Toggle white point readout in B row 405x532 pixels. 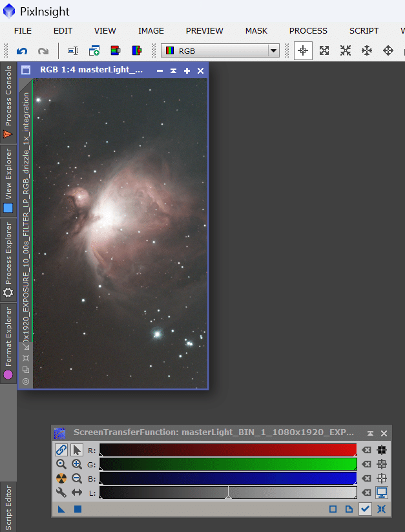click(382, 478)
